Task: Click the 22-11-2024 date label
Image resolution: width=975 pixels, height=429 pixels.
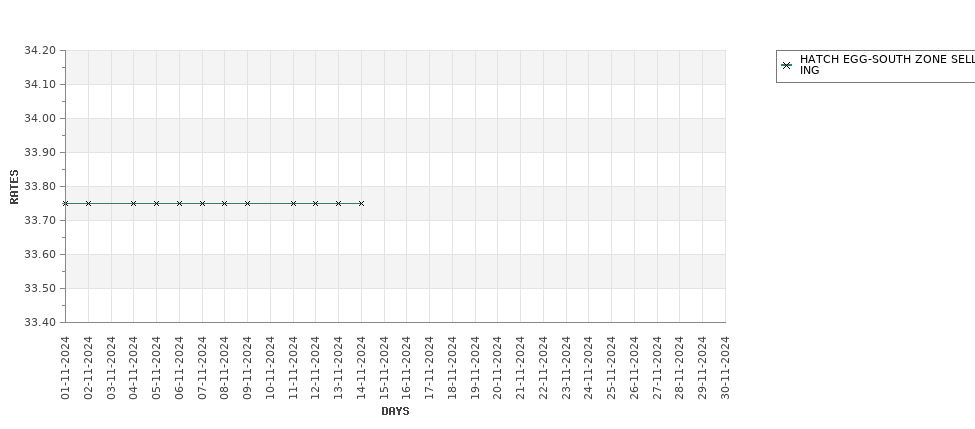Action: (543, 367)
